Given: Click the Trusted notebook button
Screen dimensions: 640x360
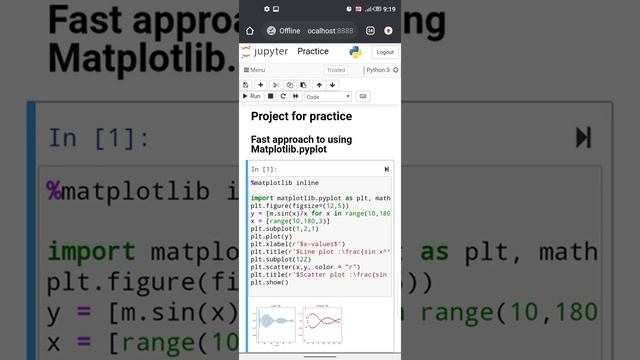Looking at the screenshot, I should click(336, 70).
